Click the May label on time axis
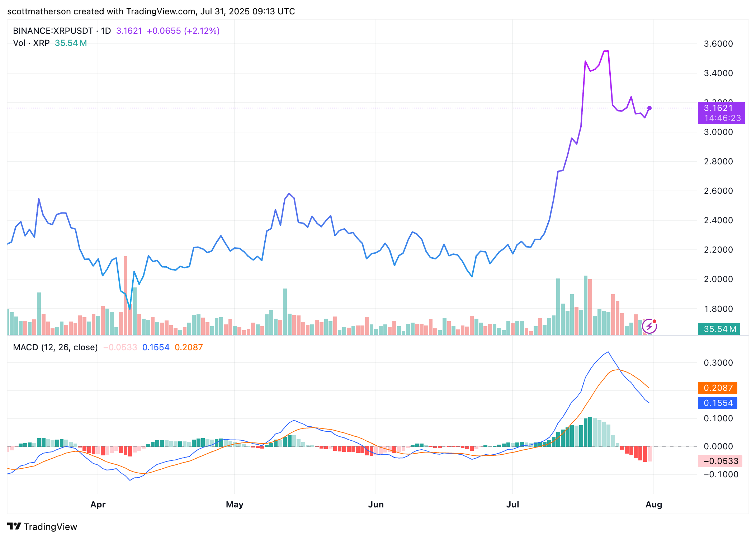Viewport: 756px width, 539px height. [235, 505]
